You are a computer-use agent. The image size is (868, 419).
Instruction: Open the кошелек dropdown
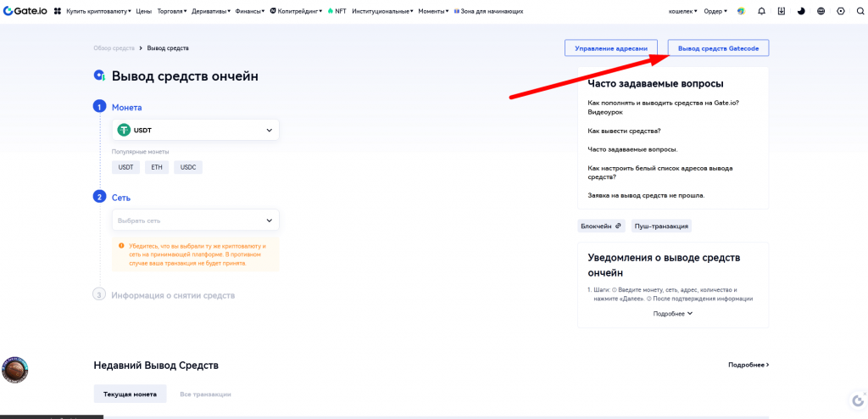(x=683, y=11)
